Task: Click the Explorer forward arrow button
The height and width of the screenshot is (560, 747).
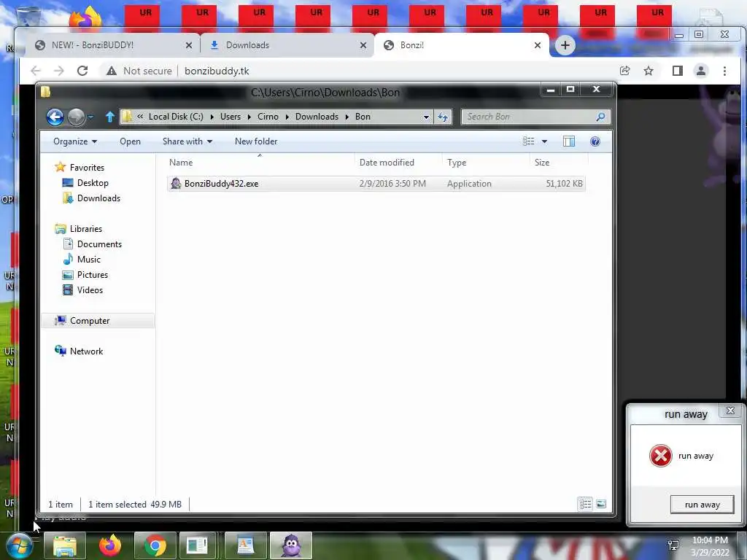Action: click(76, 117)
